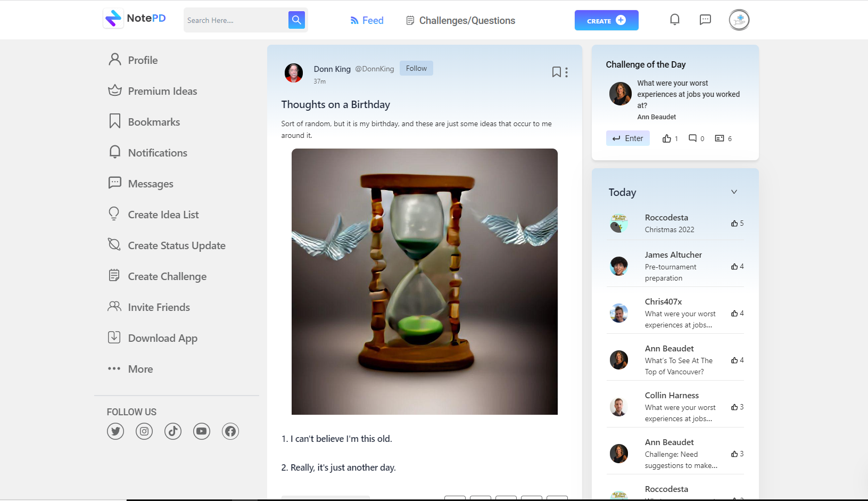Open the hourglass post image
This screenshot has width=868, height=501.
(x=425, y=282)
